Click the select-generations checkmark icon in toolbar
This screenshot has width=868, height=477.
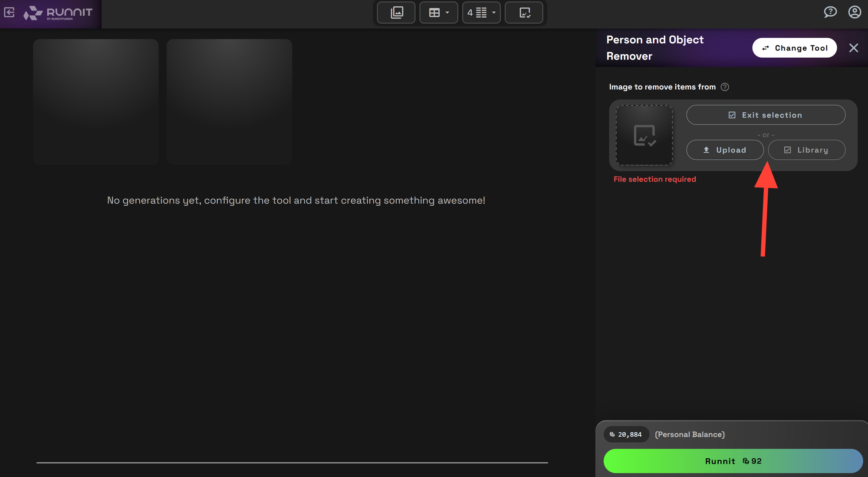524,13
